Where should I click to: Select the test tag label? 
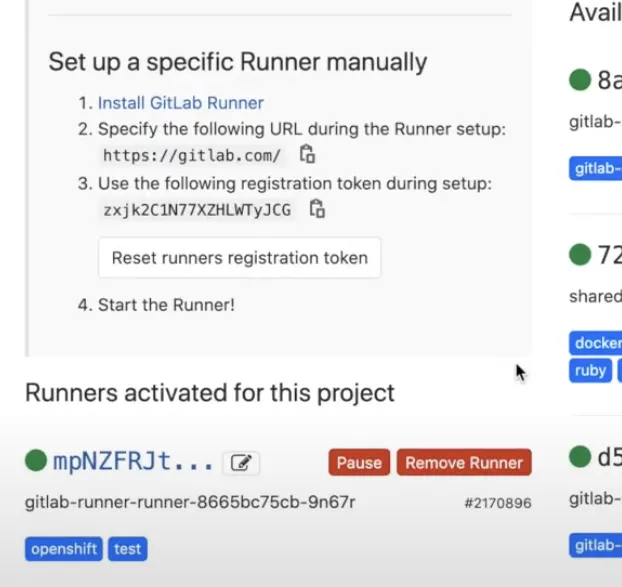[127, 549]
